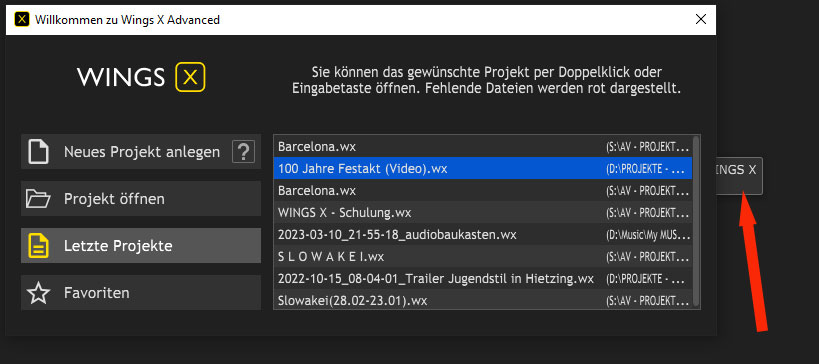Click the new document page icon
Screen dimensions: 819x364
pos(39,152)
